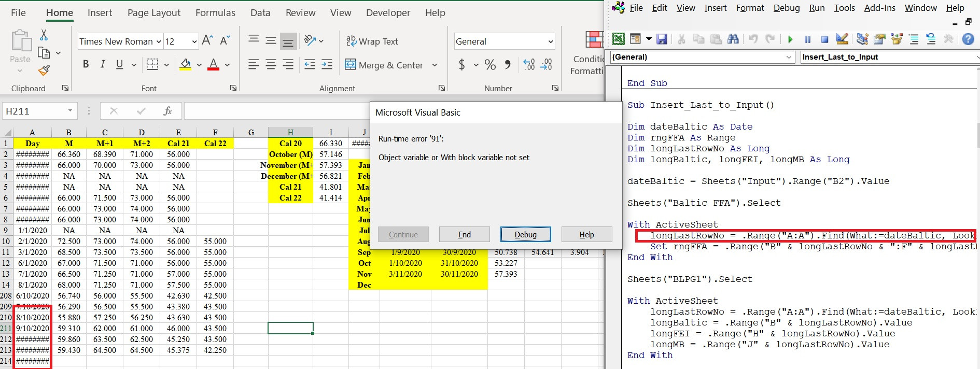Viewport: 980px width, 369px height.
Task: Toggle Align Left in the Alignment group
Action: 254,64
